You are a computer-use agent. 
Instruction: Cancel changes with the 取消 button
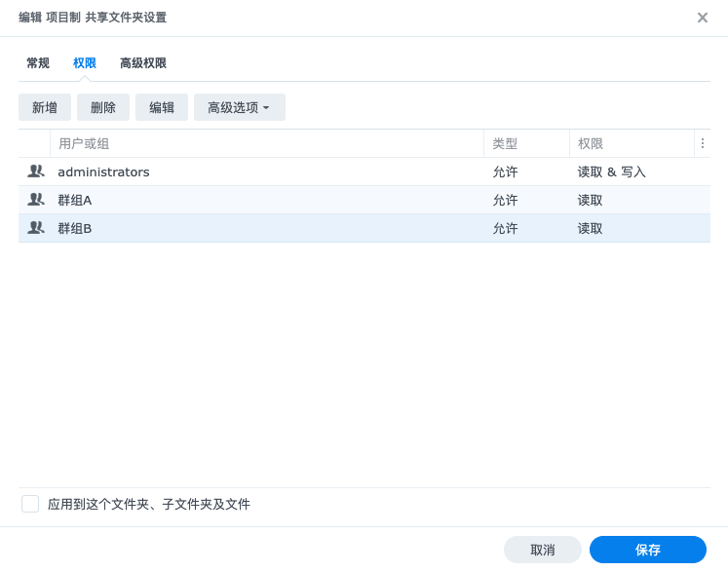coord(543,550)
